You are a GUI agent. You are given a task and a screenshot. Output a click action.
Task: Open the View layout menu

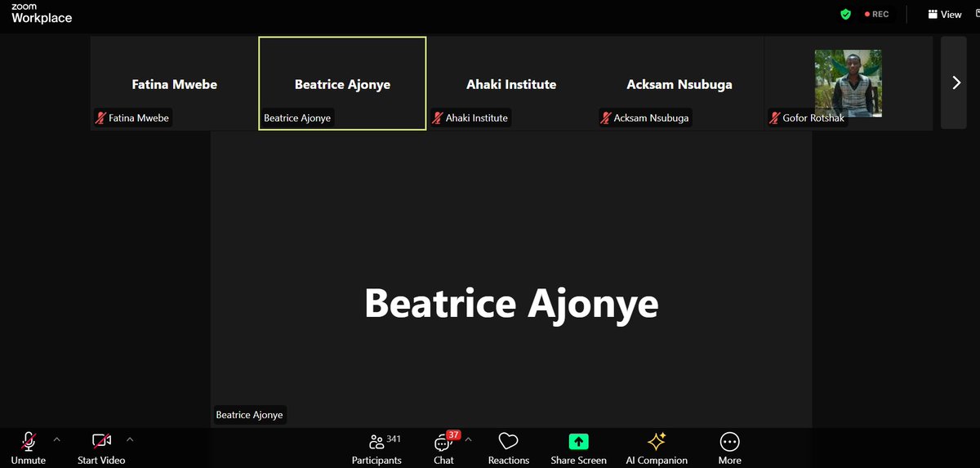[x=945, y=14]
